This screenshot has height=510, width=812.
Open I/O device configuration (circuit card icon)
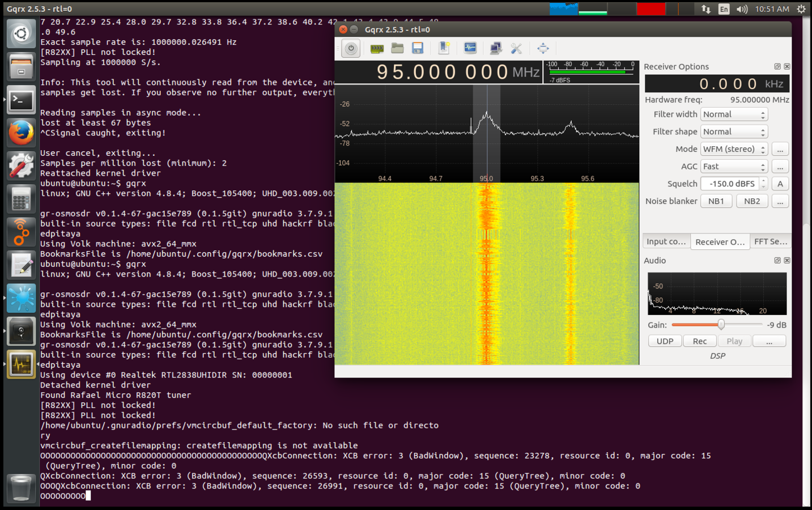click(x=377, y=49)
